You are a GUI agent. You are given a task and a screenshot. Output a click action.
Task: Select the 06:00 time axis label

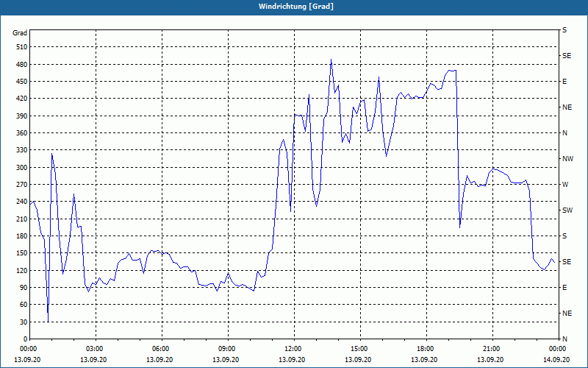click(x=159, y=349)
